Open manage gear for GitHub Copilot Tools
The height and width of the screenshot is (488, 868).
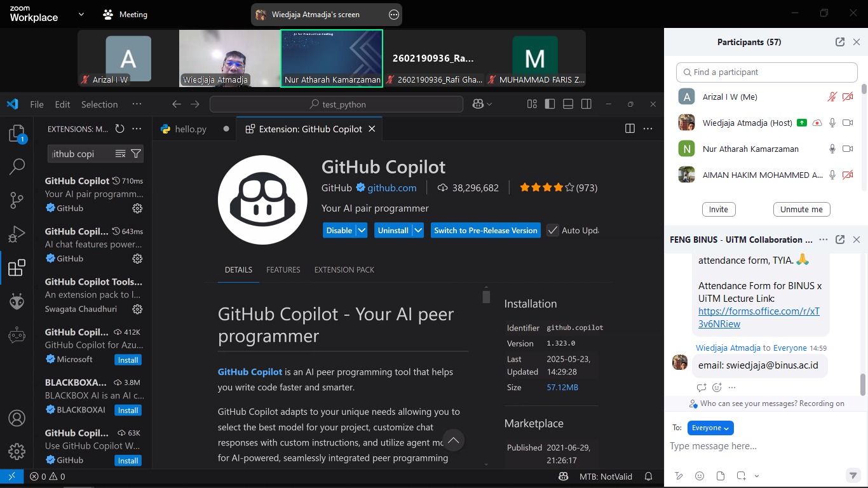(137, 309)
